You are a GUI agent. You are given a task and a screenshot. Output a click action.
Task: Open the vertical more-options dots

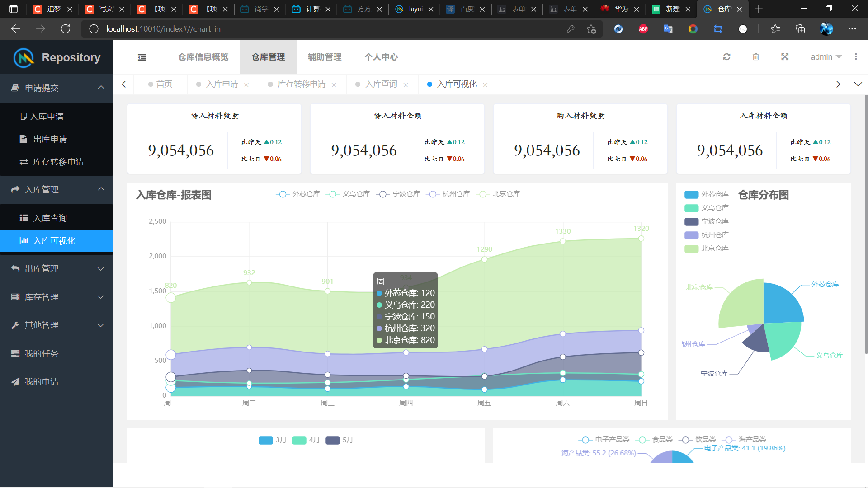tap(855, 57)
